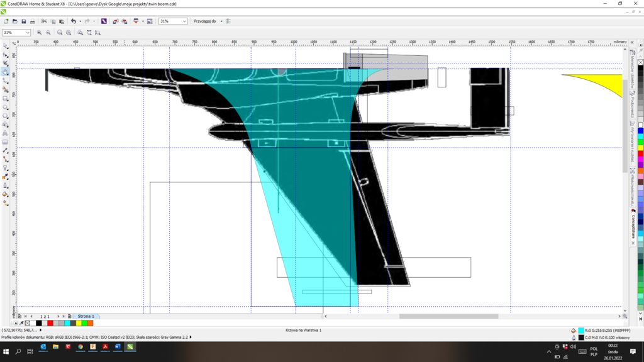Click the horizontal scrollbar thumb
This screenshot has height=362, width=644.
pyautogui.click(x=448, y=316)
